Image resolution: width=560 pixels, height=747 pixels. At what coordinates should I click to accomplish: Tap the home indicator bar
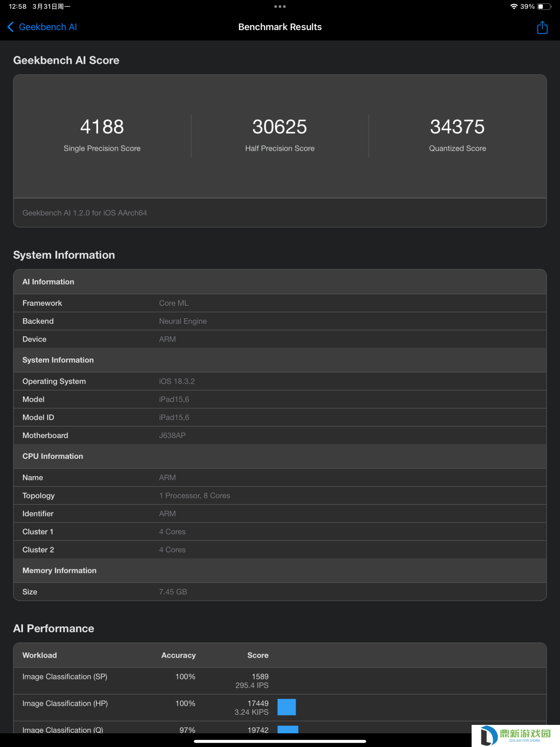point(280,741)
